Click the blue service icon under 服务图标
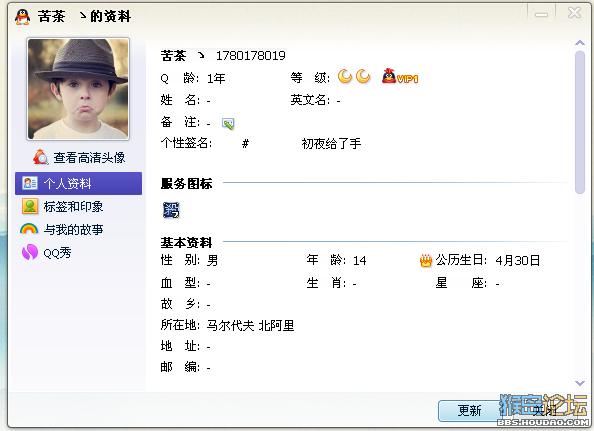The height and width of the screenshot is (431, 594). coord(171,210)
